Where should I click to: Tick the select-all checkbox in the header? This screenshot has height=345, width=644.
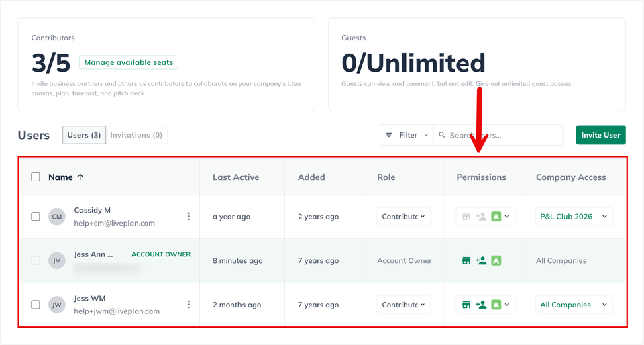(x=36, y=177)
